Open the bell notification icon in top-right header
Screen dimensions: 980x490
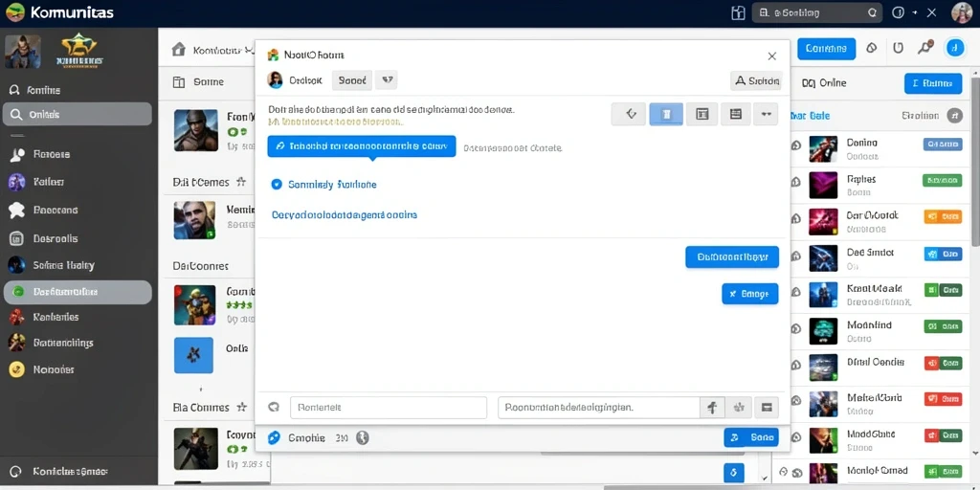tap(898, 48)
